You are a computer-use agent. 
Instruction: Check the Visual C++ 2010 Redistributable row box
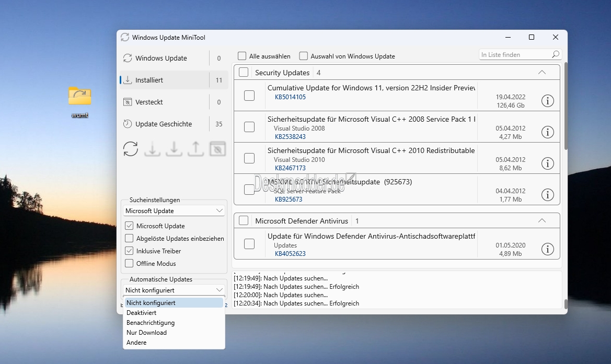tap(249, 158)
